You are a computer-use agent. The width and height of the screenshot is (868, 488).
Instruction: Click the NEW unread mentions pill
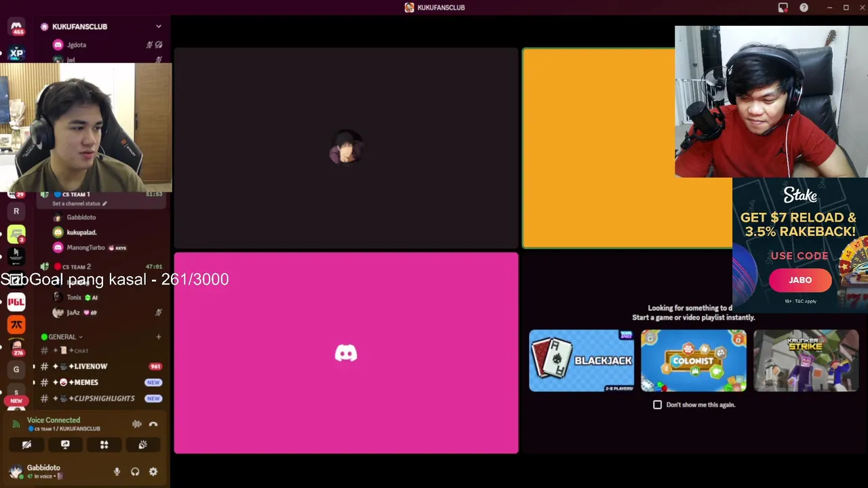tap(16, 401)
